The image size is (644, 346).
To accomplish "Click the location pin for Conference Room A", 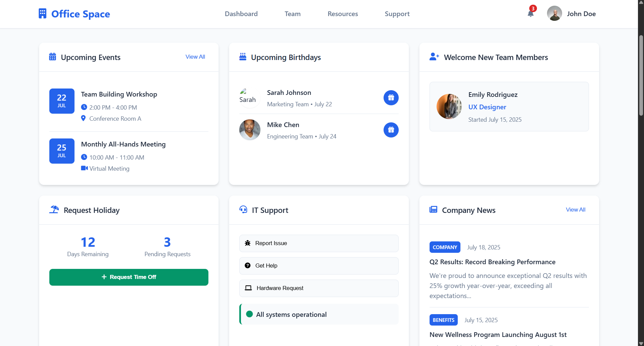I will pyautogui.click(x=83, y=118).
